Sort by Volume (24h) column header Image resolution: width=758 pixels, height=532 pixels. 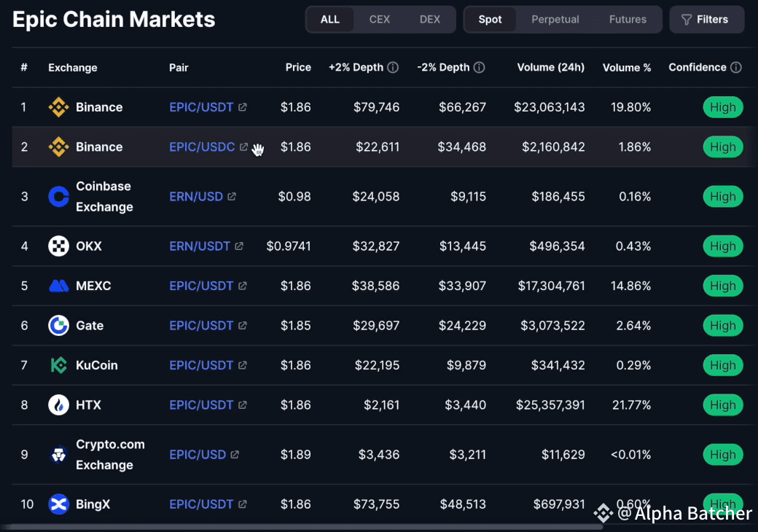pos(550,68)
